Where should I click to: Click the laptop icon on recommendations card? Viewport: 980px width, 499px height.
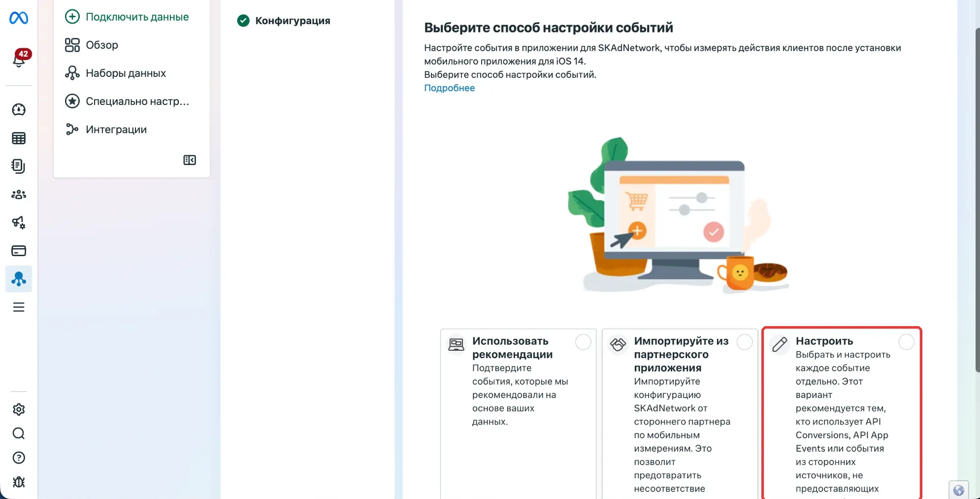point(456,344)
